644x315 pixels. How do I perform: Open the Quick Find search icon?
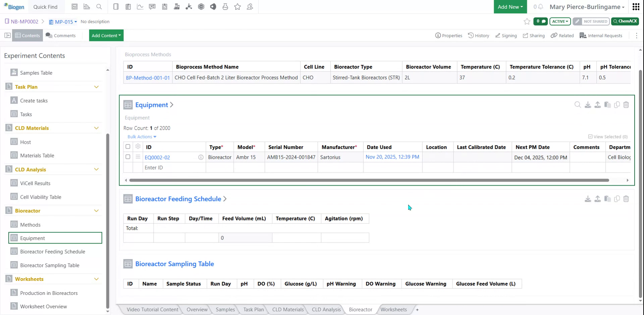click(x=99, y=6)
